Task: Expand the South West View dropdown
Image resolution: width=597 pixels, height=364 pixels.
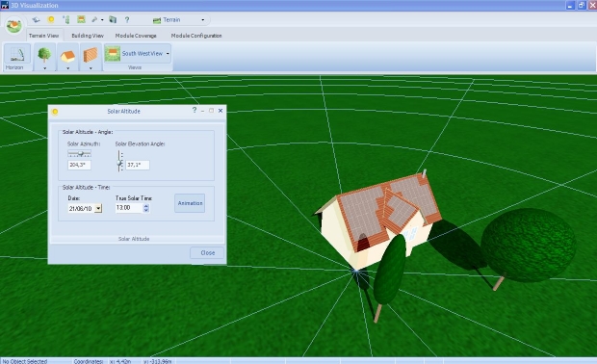Action: 168,54
